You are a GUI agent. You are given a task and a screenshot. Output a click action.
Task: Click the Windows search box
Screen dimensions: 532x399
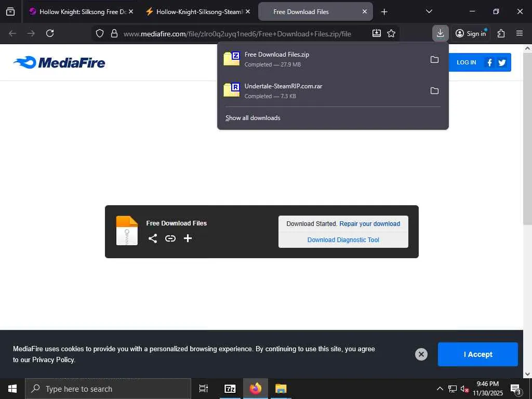(x=108, y=389)
